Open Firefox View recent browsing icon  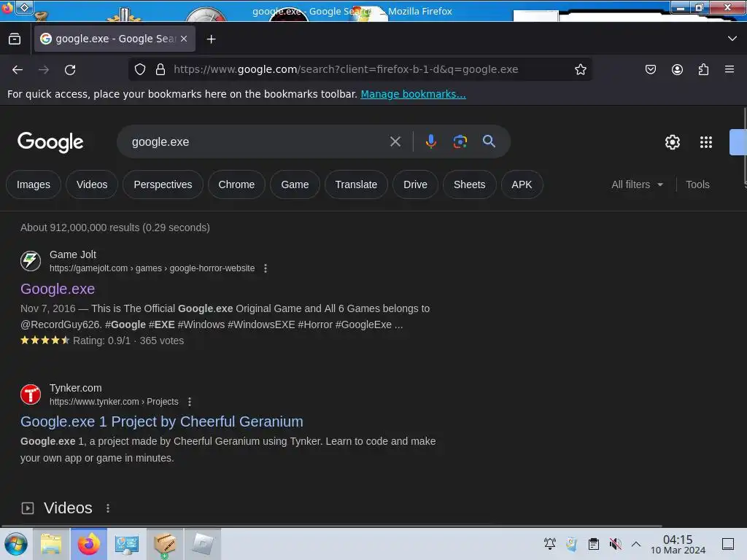[15, 39]
